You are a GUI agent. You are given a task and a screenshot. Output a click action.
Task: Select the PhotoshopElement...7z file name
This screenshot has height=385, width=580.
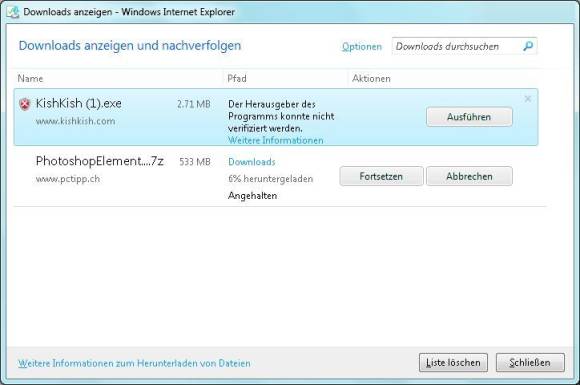[100, 161]
